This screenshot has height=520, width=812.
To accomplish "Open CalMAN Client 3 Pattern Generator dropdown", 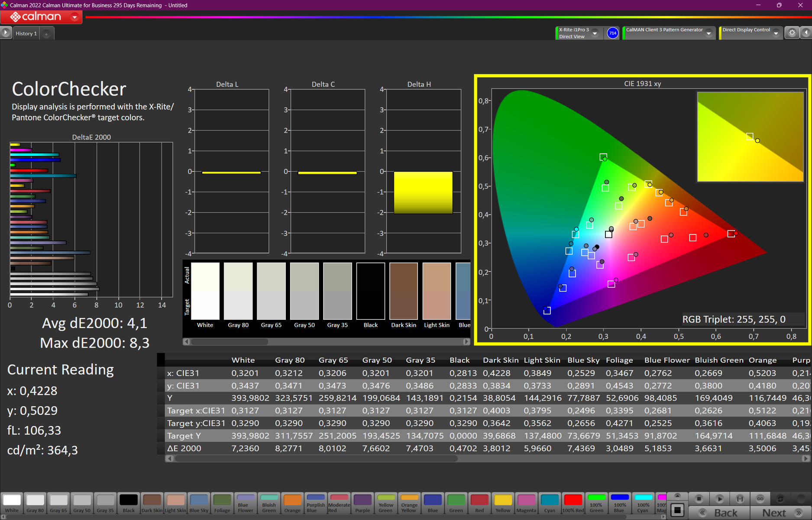I will (708, 33).
